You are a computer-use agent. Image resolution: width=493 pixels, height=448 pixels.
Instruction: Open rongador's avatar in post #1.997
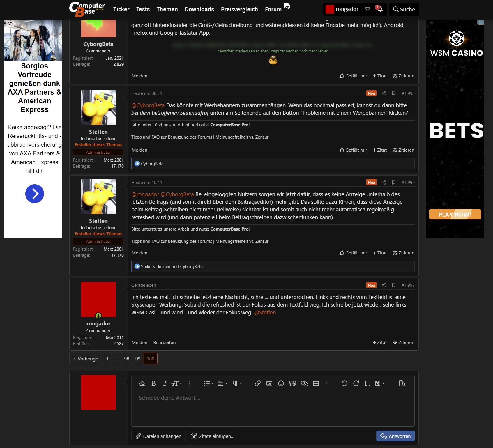98,300
